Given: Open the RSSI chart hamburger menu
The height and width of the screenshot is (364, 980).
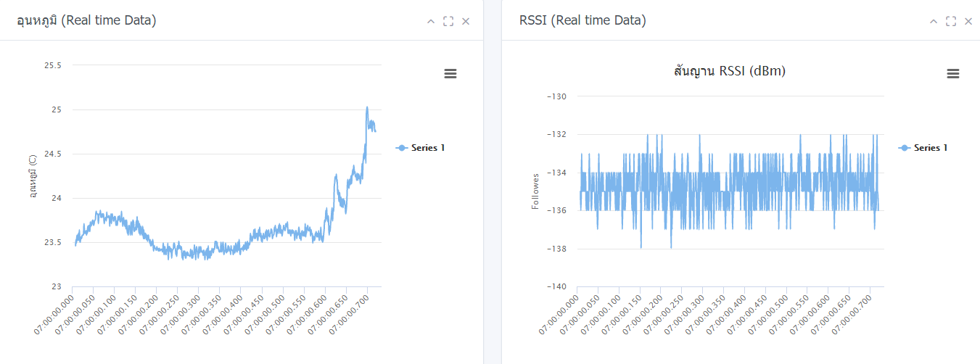Looking at the screenshot, I should 953,73.
